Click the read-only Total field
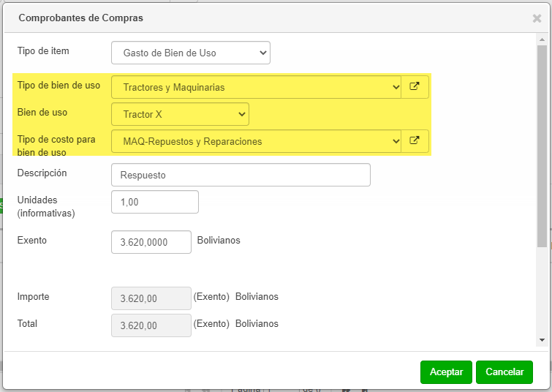The height and width of the screenshot is (392, 552). [151, 325]
